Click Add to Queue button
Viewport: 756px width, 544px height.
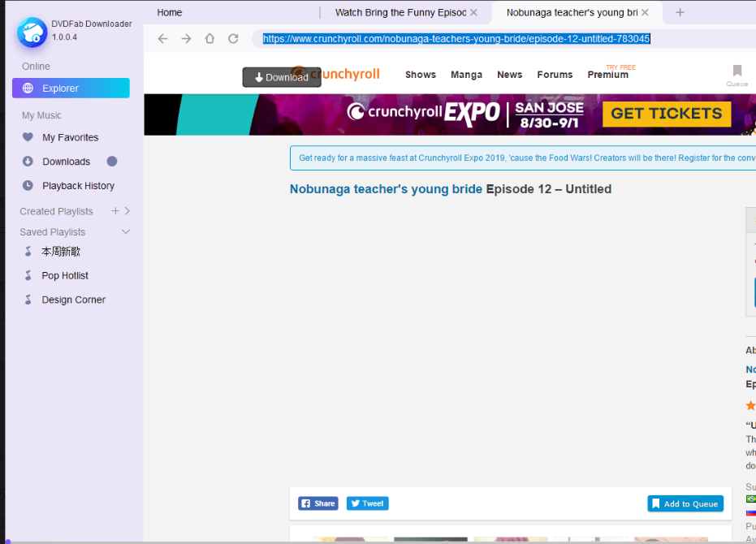tap(685, 504)
